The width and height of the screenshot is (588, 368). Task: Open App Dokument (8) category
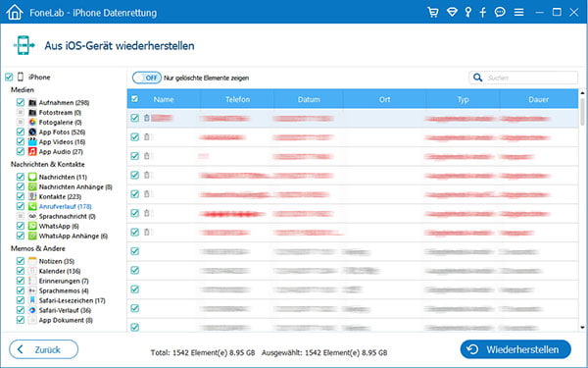[x=66, y=320]
